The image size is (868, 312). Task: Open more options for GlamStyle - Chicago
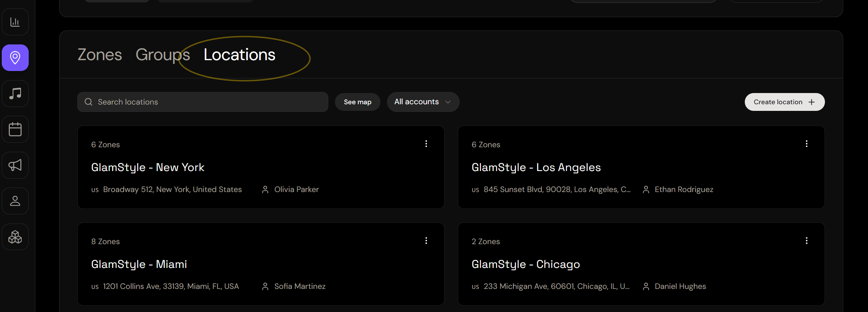tap(806, 241)
